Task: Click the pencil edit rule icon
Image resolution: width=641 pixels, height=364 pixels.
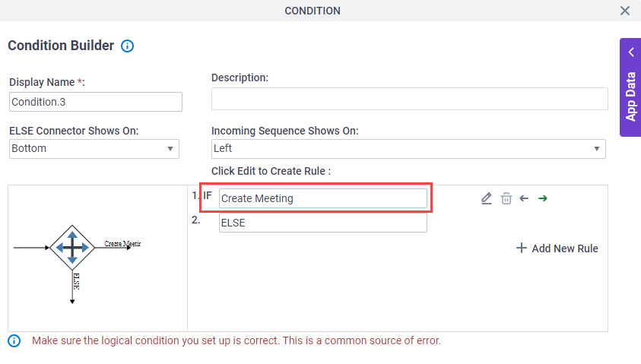Action: pos(486,198)
